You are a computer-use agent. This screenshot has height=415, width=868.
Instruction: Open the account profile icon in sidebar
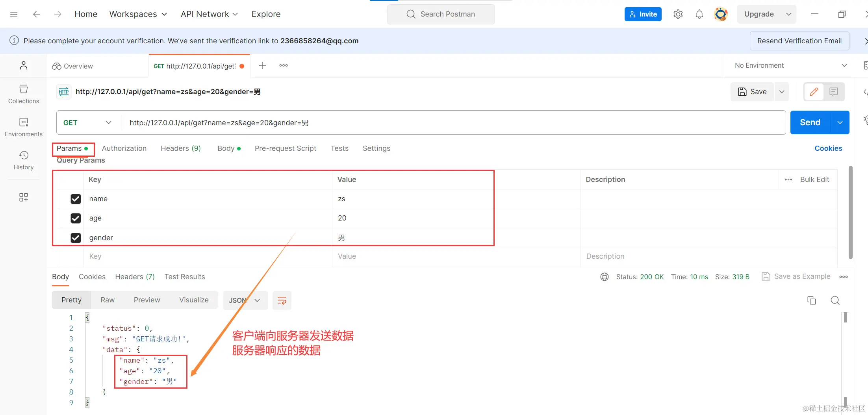[x=24, y=65]
